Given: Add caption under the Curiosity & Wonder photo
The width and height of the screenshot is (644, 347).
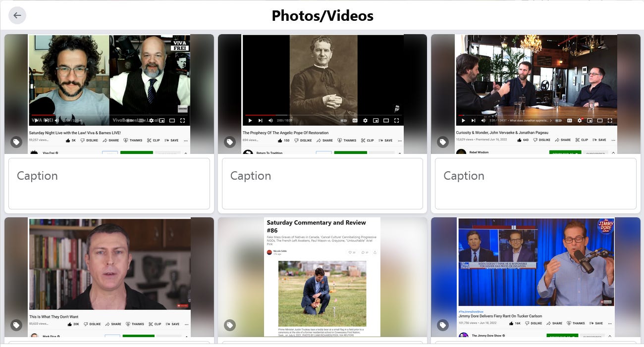Looking at the screenshot, I should (x=536, y=184).
